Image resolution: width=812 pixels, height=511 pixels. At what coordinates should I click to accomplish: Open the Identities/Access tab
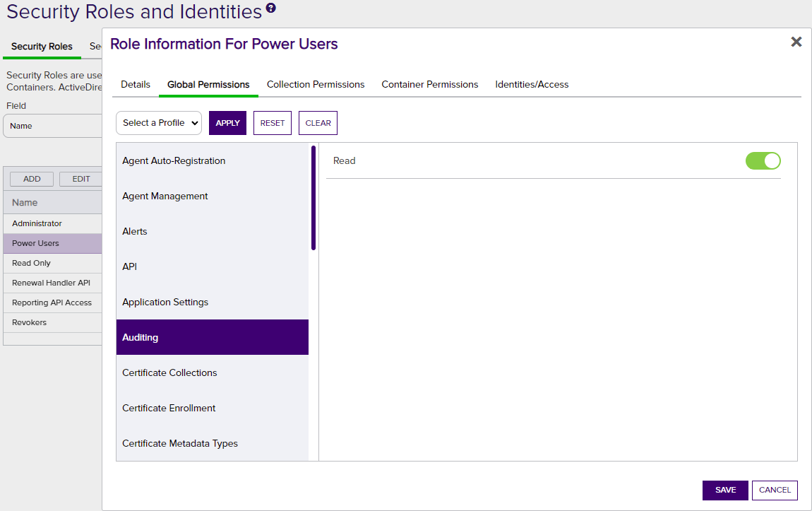click(x=532, y=85)
